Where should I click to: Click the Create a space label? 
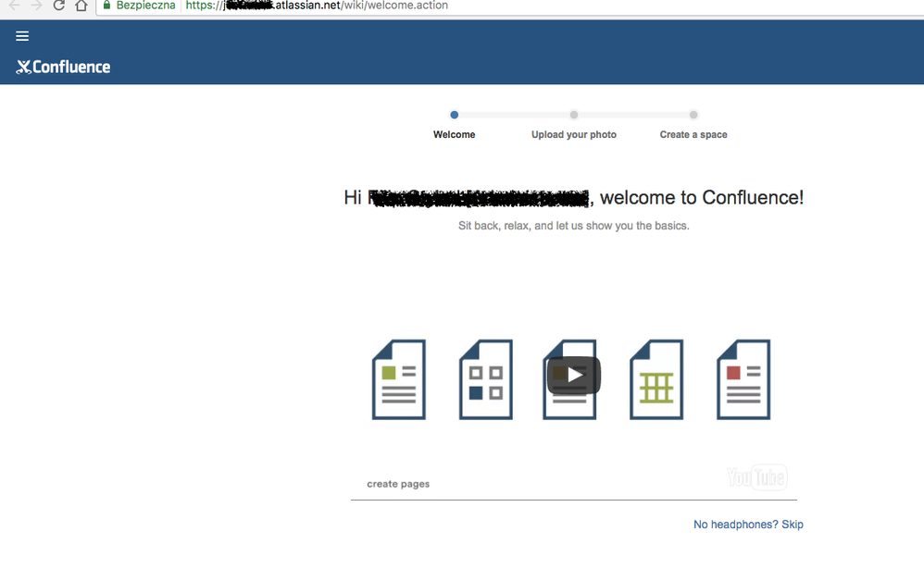tap(693, 135)
